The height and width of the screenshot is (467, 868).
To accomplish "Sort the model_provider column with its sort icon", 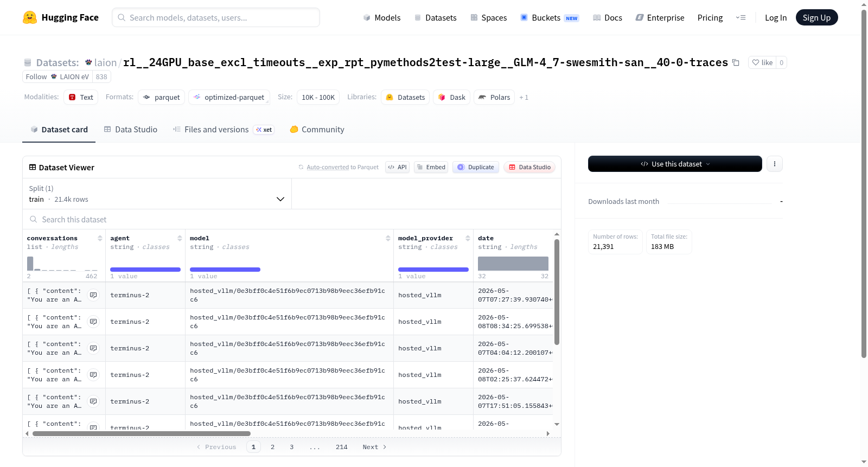I will tap(468, 238).
